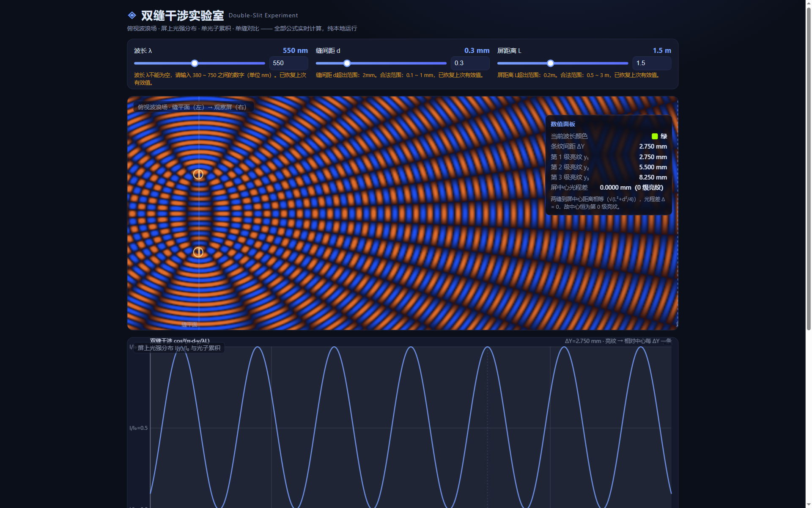Click the "缝平面" label under the slit line
Image resolution: width=812 pixels, height=508 pixels.
189,325
